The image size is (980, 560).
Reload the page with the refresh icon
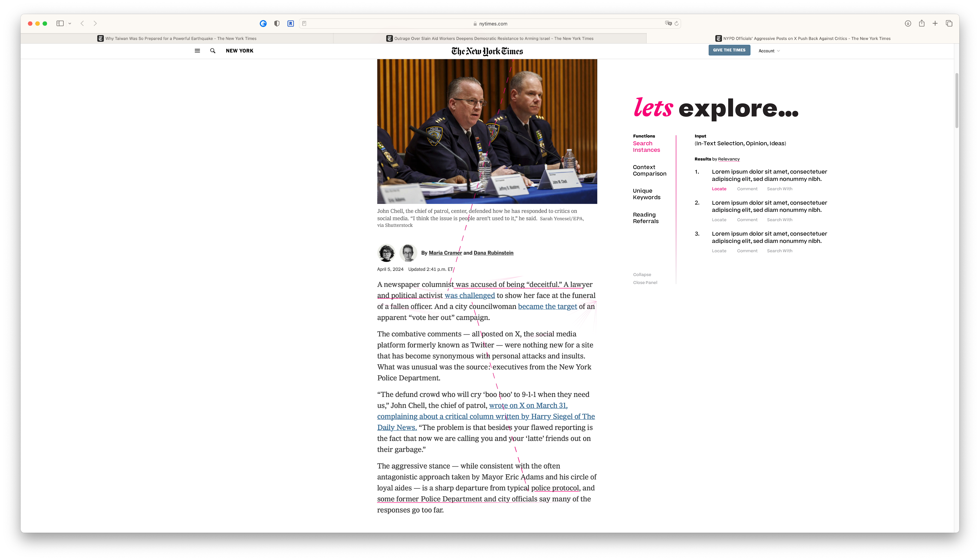point(677,23)
